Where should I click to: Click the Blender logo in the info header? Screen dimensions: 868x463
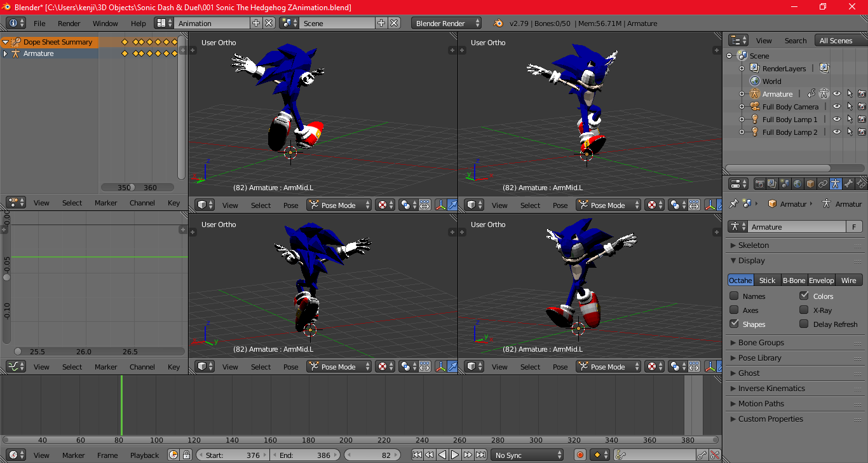[x=498, y=24]
